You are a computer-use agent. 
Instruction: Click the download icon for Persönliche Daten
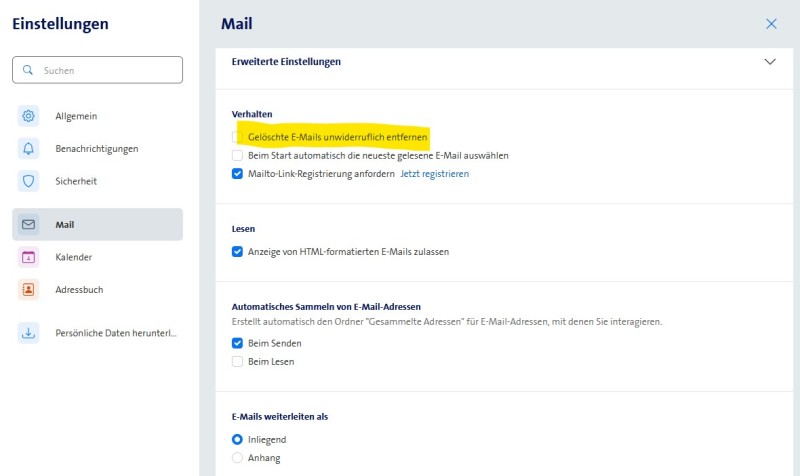tap(28, 333)
